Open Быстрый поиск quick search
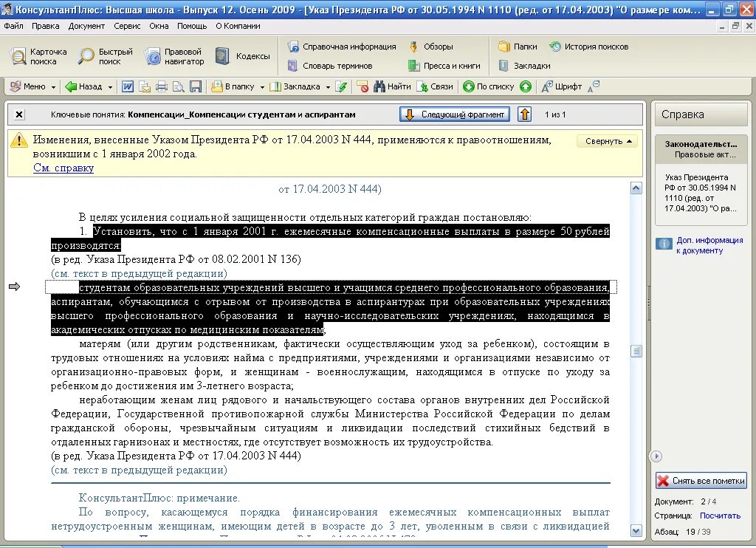Screen dimensions: 756x548 tap(106, 56)
